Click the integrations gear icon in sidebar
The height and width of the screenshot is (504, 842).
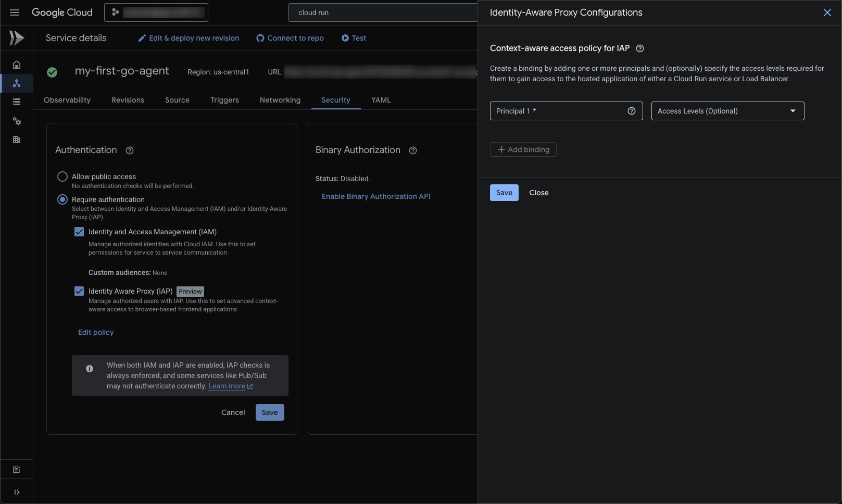point(16,121)
